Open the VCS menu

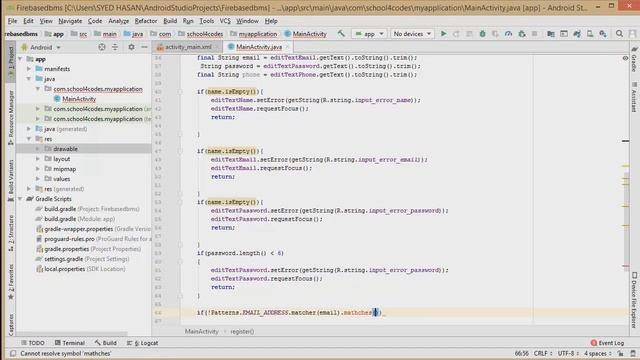click(225, 21)
